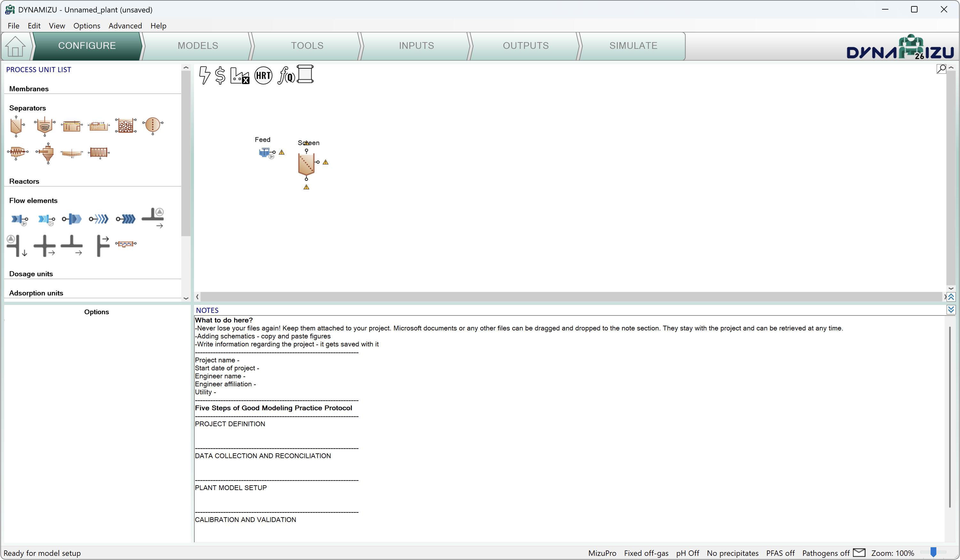Viewport: 960px width, 560px height.
Task: Open the cost dollar sign tool
Action: click(x=220, y=75)
